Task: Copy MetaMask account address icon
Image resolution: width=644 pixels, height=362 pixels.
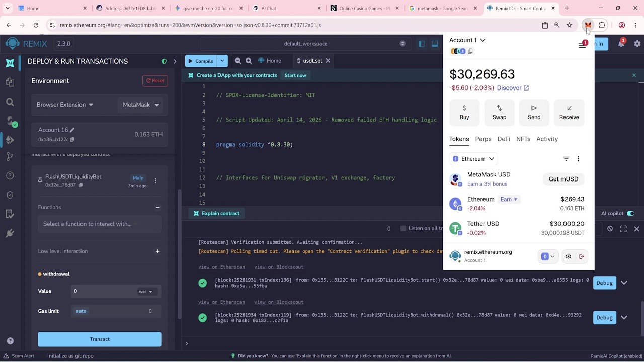Action: tap(470, 51)
